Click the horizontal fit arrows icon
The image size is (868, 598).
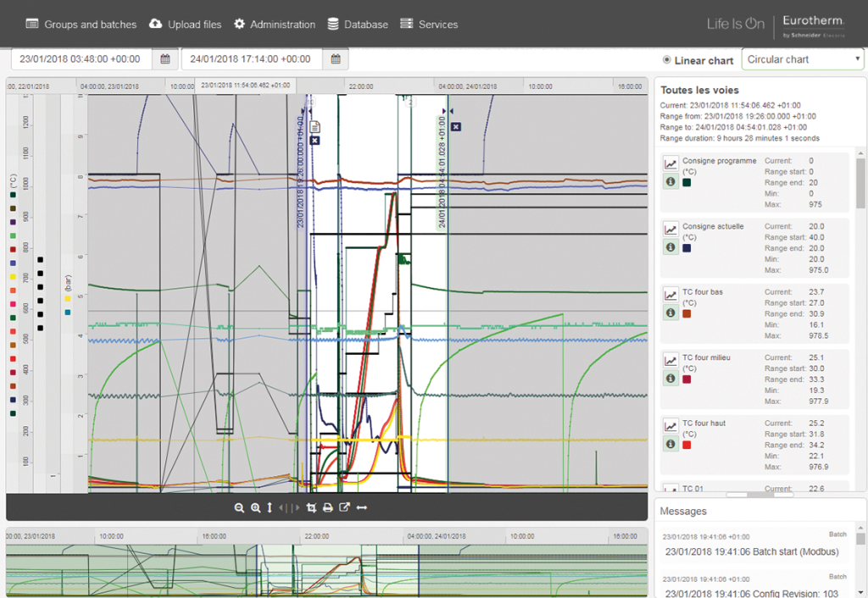(362, 507)
